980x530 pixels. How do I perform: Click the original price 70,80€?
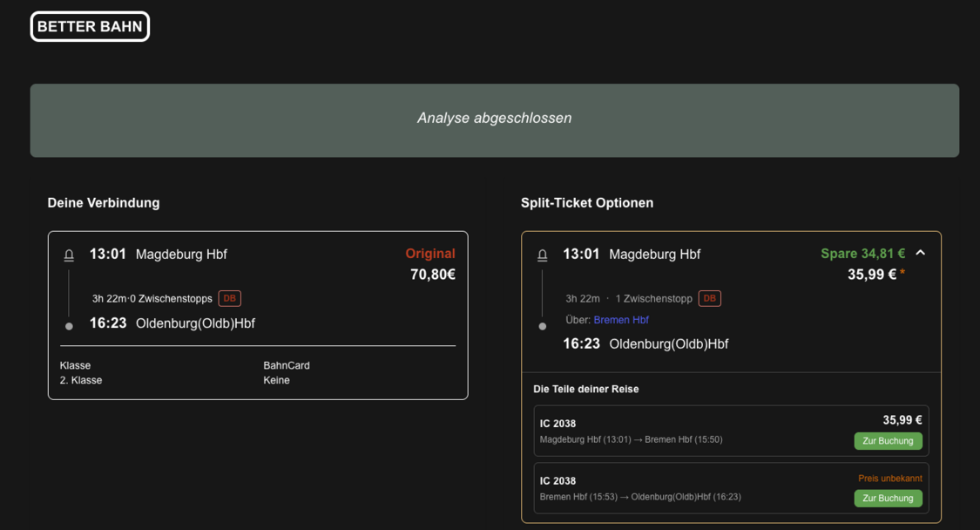[432, 275]
